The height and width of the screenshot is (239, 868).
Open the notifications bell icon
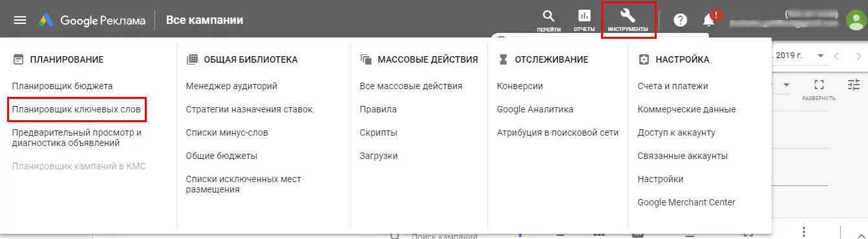(709, 20)
